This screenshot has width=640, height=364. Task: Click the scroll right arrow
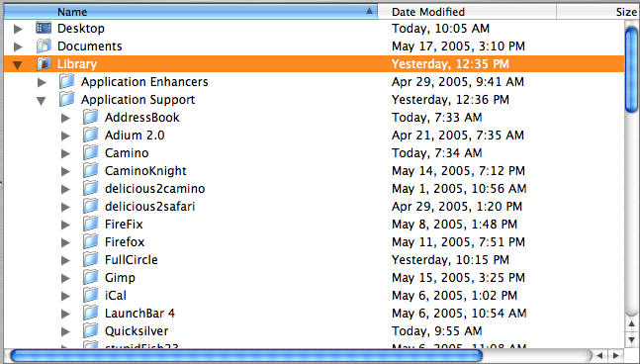pos(616,355)
